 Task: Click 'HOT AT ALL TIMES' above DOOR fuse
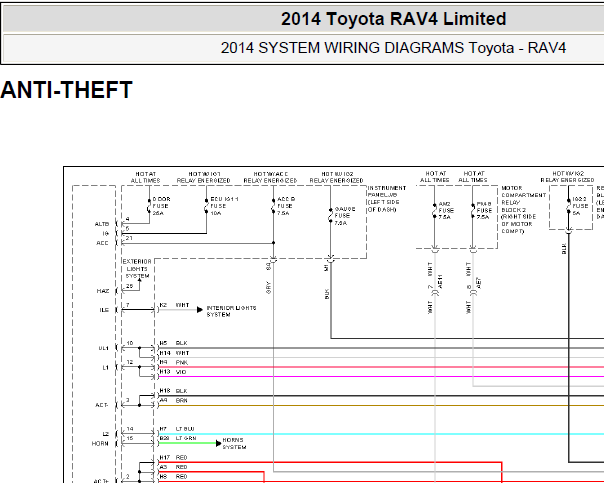pyautogui.click(x=146, y=177)
